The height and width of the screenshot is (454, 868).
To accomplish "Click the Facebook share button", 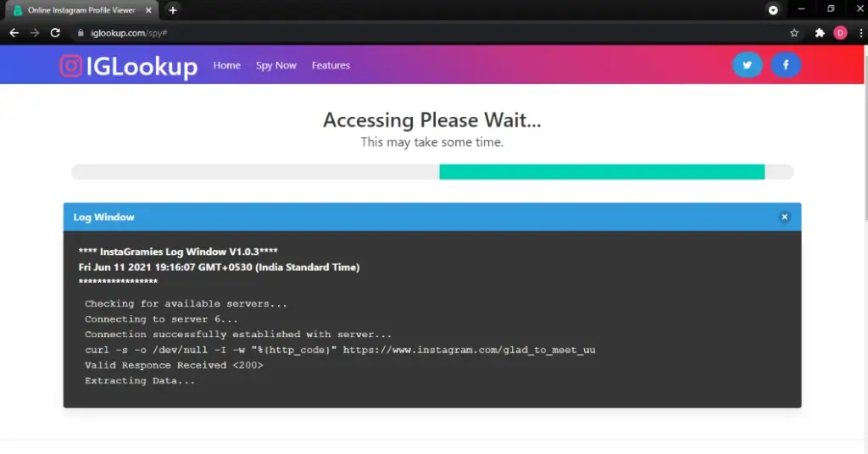I will pyautogui.click(x=786, y=65).
